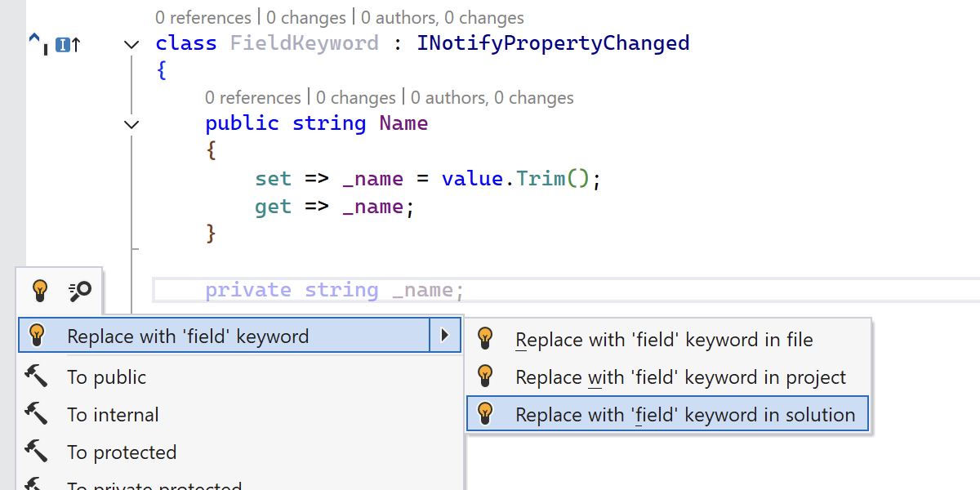
Task: Select the To public menu entry
Action: pos(106,377)
